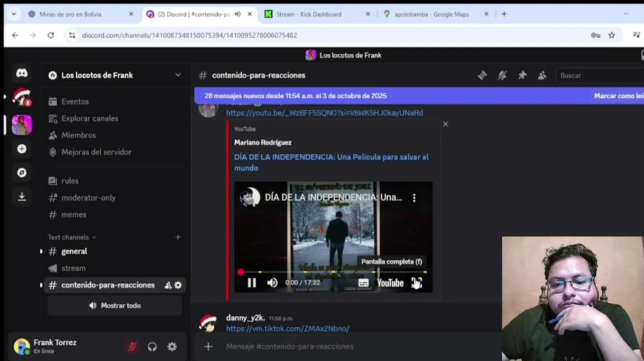The image size is (644, 361).
Task: Pause the YouTube video
Action: [252, 283]
